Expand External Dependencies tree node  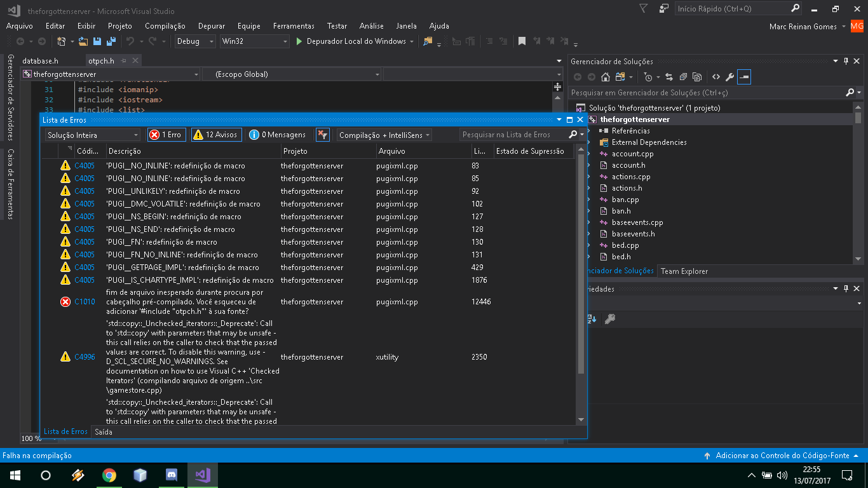pyautogui.click(x=589, y=142)
